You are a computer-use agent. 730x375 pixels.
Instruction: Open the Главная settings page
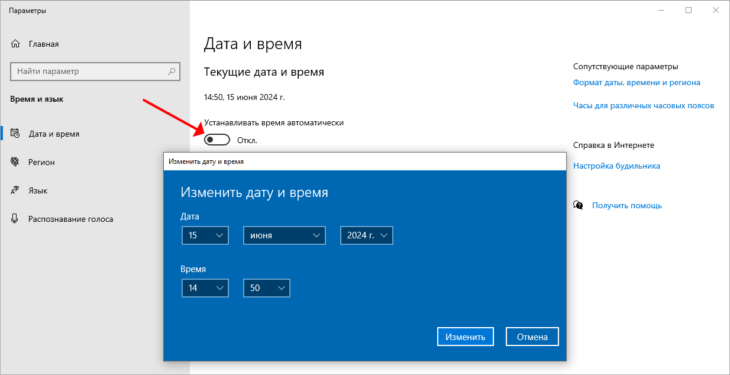click(x=43, y=44)
